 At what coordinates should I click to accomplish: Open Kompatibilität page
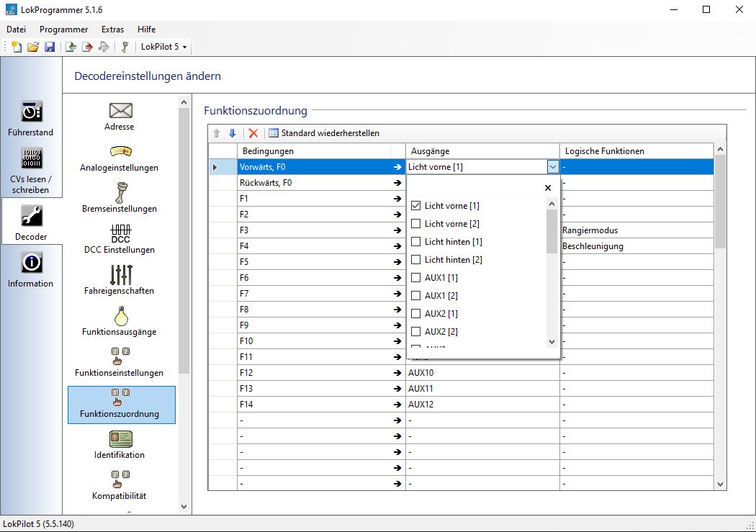coord(120,485)
